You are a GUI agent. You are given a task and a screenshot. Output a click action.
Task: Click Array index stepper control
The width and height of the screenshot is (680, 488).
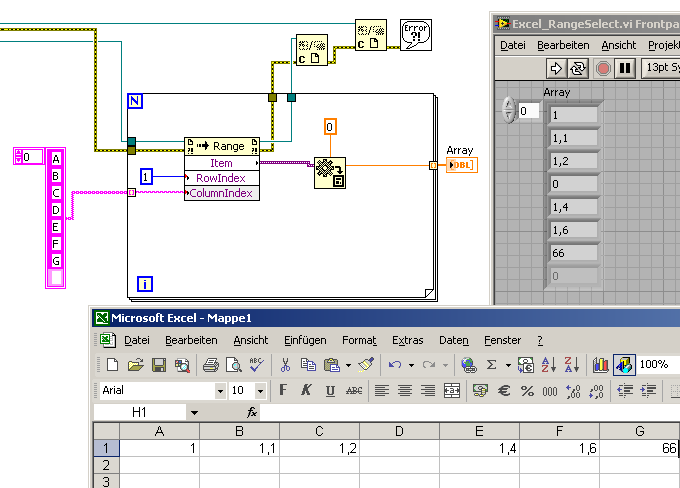pyautogui.click(x=508, y=110)
